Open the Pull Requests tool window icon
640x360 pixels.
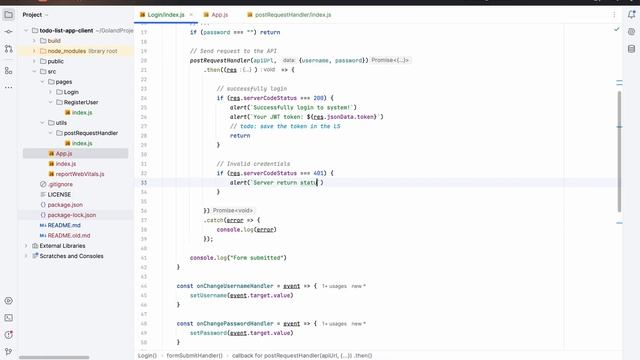point(9,49)
